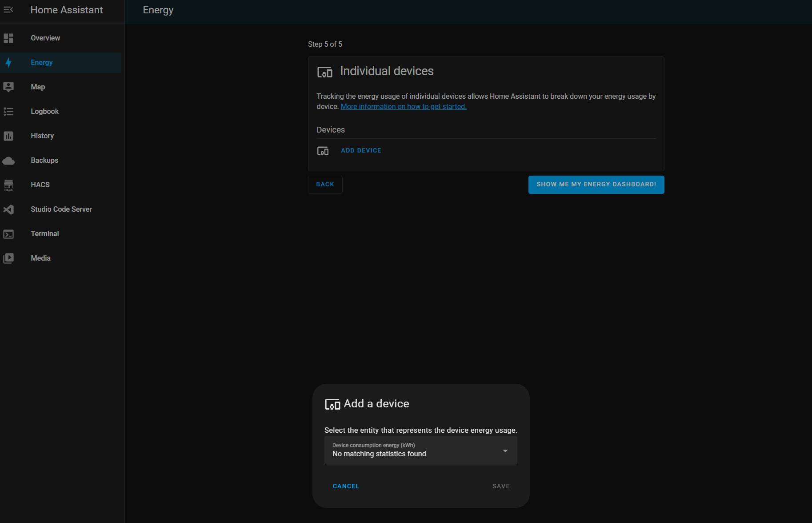Open Logbook from the navigation menu
The height and width of the screenshot is (523, 812).
click(44, 111)
